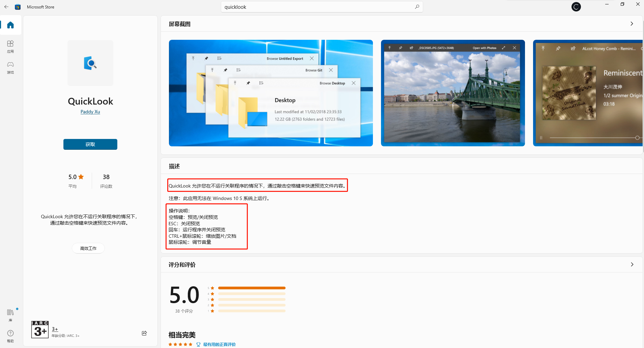Screen dimensions: 644x348
Task: Click the Windows 10 S note line
Action: pyautogui.click(x=220, y=198)
